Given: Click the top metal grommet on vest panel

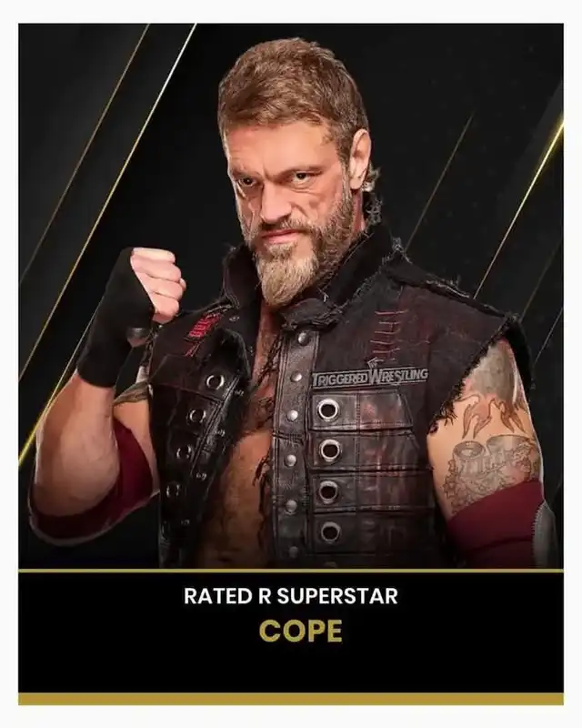Looking at the screenshot, I should coord(328,410).
